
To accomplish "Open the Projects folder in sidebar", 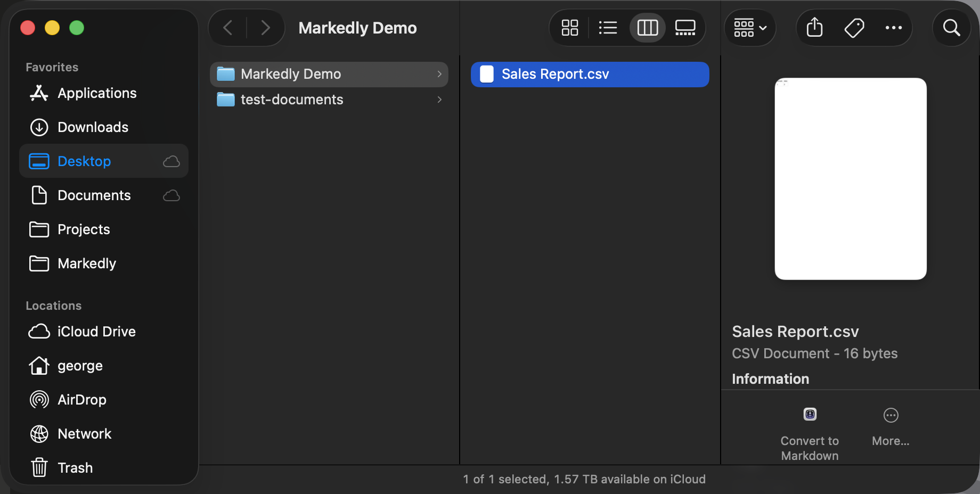I will tap(104, 229).
